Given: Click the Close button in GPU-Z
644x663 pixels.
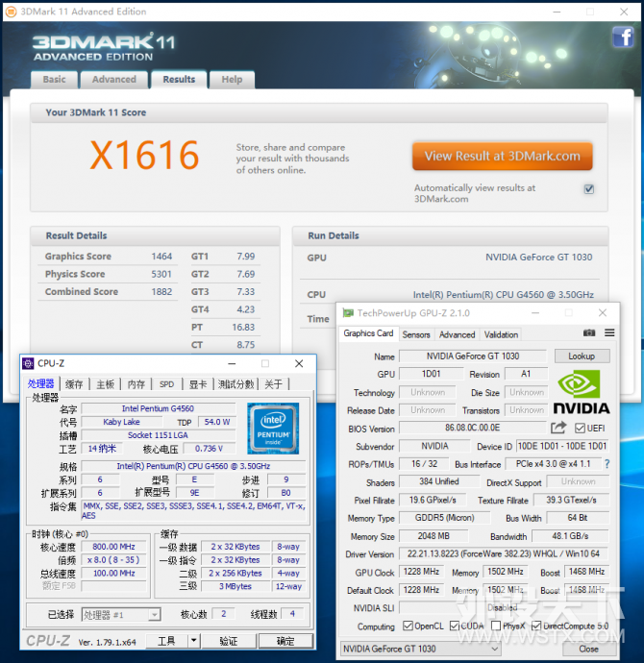Looking at the screenshot, I should [588, 649].
